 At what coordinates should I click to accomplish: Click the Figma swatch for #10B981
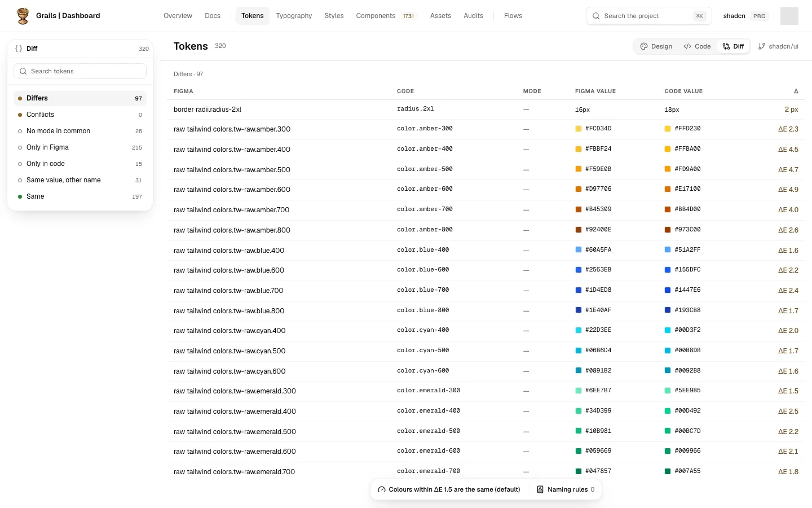coord(579,431)
